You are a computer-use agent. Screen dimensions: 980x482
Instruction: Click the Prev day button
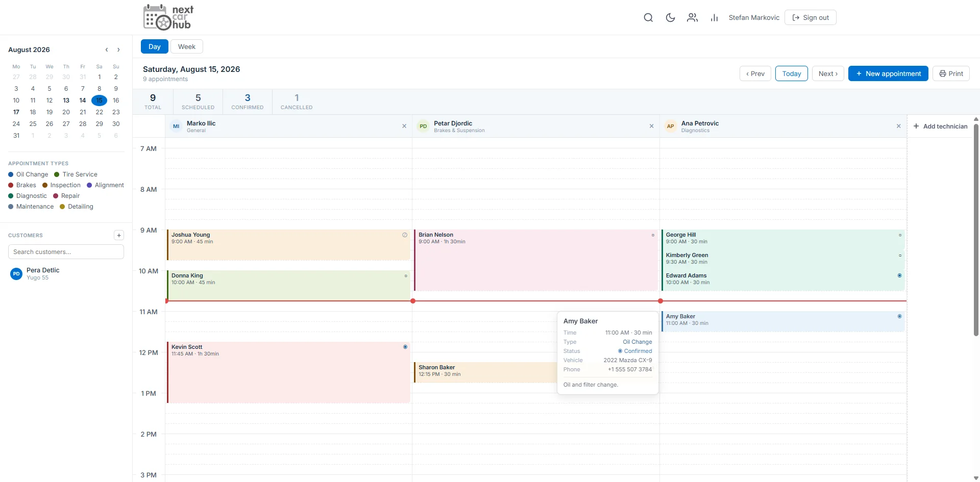tap(755, 73)
